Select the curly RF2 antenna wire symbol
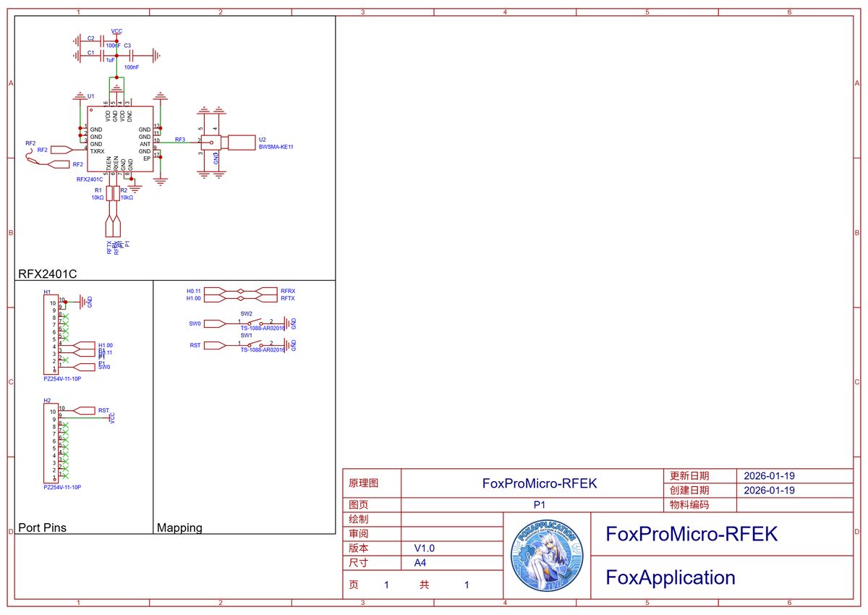Screen dimensions: 868x615 click(33, 157)
